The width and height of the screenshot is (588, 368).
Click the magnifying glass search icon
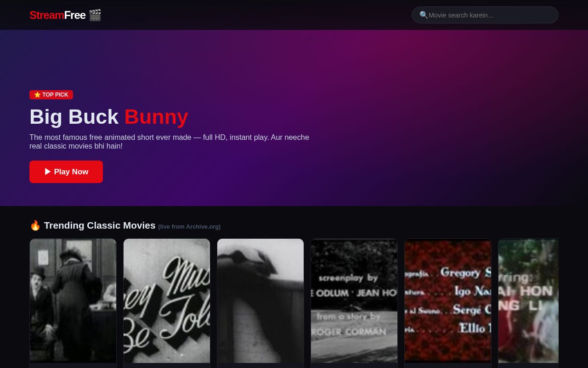tap(424, 15)
